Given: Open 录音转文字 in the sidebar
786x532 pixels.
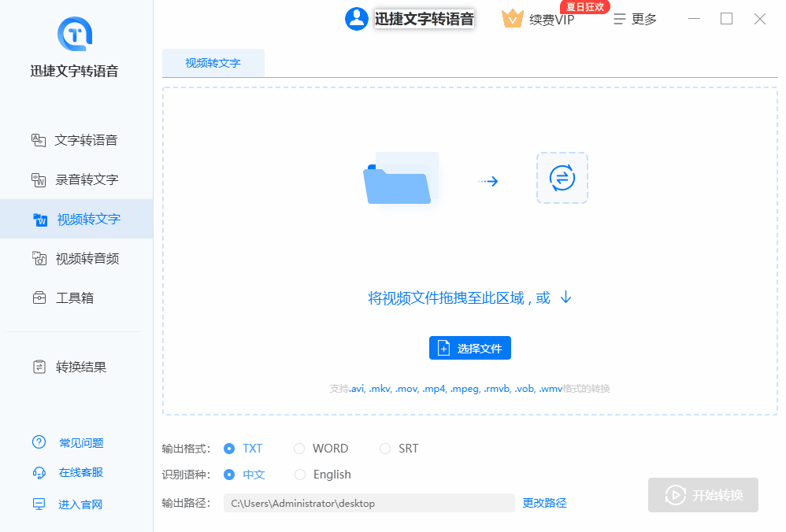Looking at the screenshot, I should tap(75, 180).
